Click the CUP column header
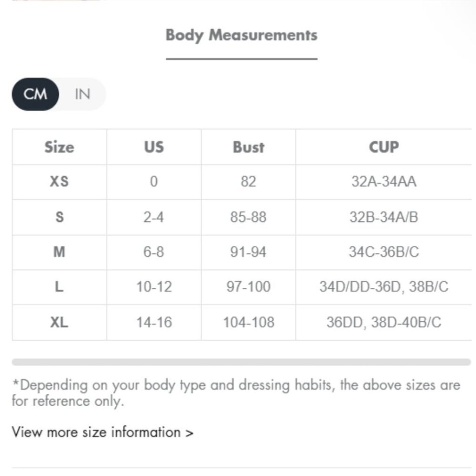 coord(383,147)
